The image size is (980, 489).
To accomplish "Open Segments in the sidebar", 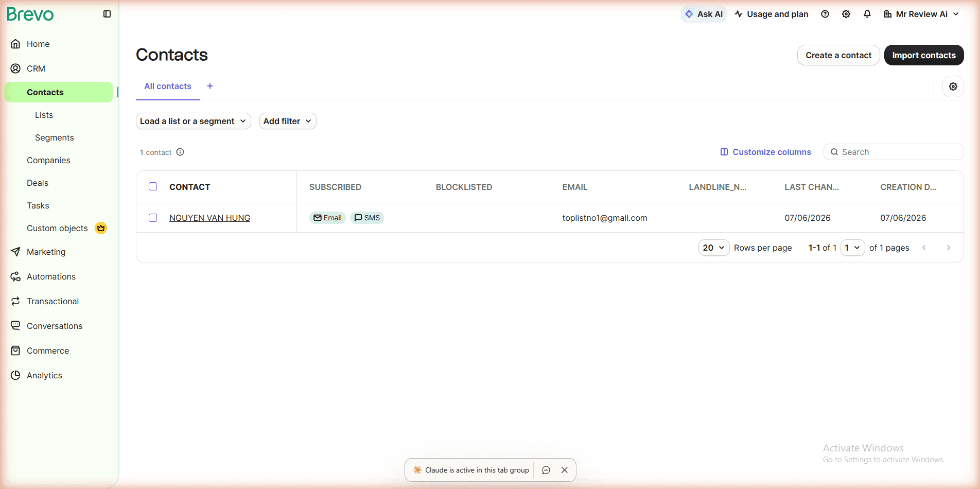I will (x=55, y=137).
